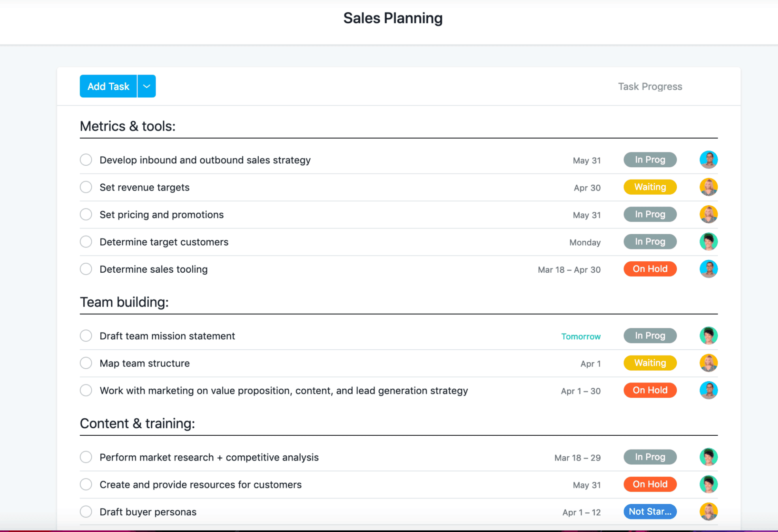Click the Task Progress view

pyautogui.click(x=650, y=86)
